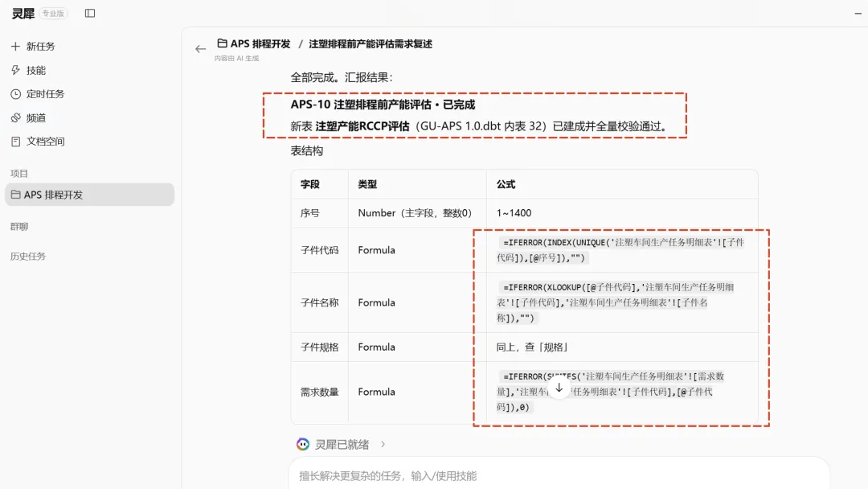Click the 子件代码 field cell
Viewport: 868px width, 489px height.
(x=319, y=250)
